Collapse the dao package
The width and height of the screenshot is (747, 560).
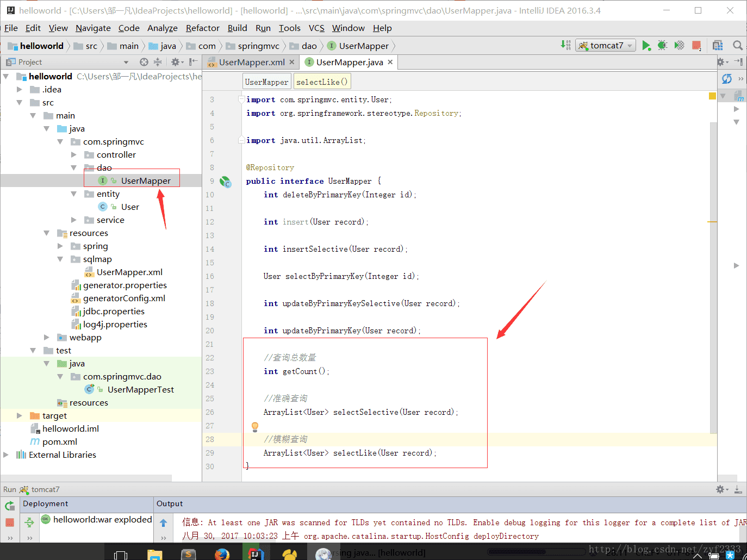tap(74, 167)
